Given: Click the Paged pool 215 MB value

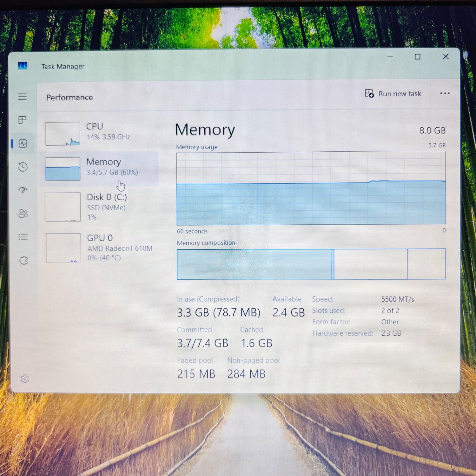Looking at the screenshot, I should tap(196, 374).
